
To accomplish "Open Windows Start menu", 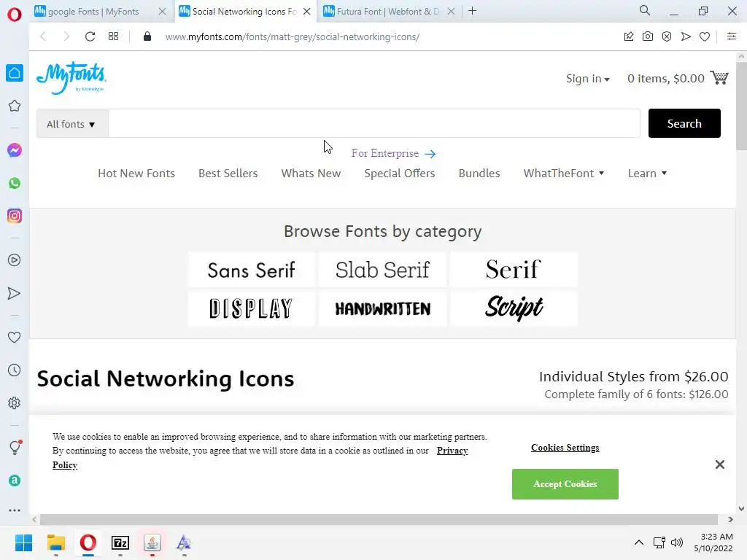I will (23, 542).
